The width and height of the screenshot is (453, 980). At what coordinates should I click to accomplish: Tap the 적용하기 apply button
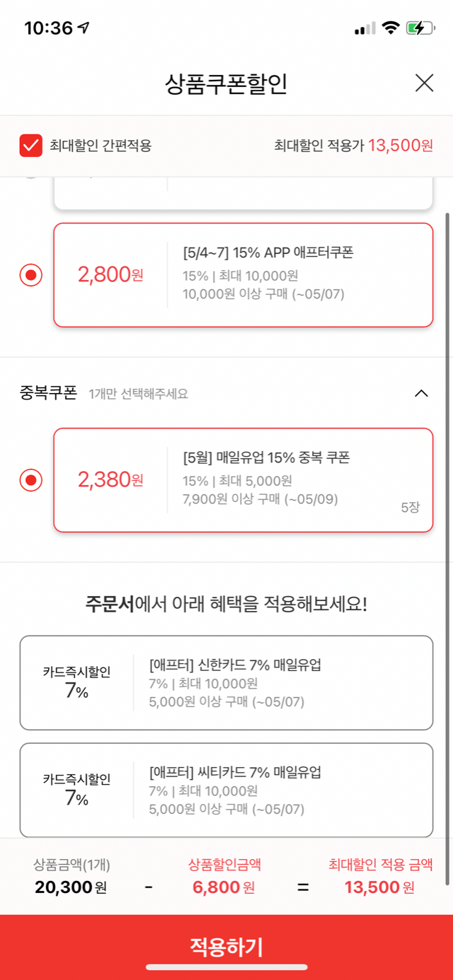(x=226, y=947)
